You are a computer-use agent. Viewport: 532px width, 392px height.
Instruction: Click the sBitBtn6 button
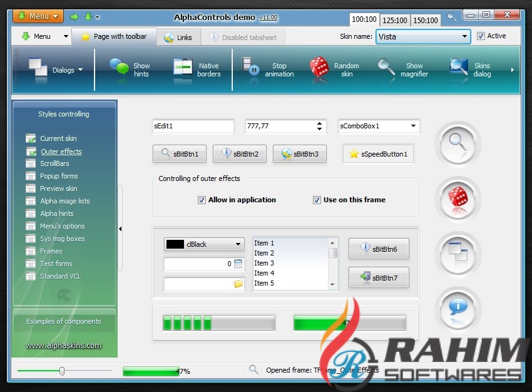379,249
